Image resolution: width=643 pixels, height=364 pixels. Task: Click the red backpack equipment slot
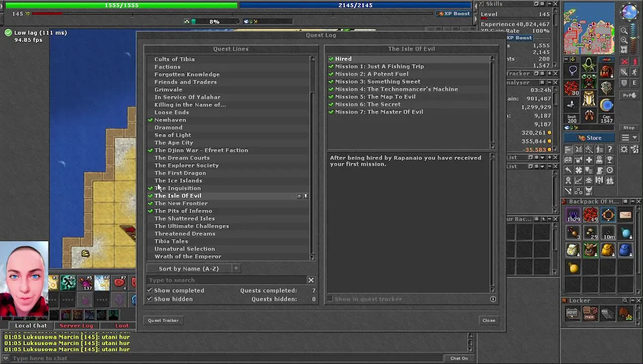coord(607,71)
